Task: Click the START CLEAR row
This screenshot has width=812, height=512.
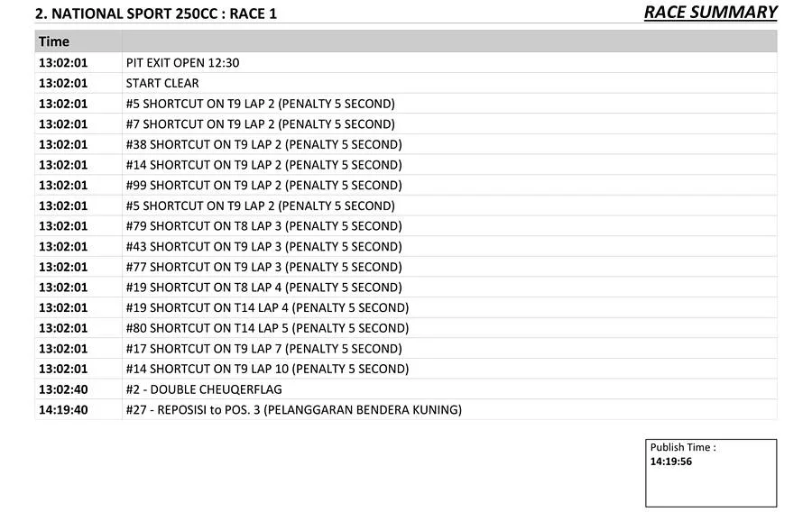Action: pyautogui.click(x=162, y=83)
